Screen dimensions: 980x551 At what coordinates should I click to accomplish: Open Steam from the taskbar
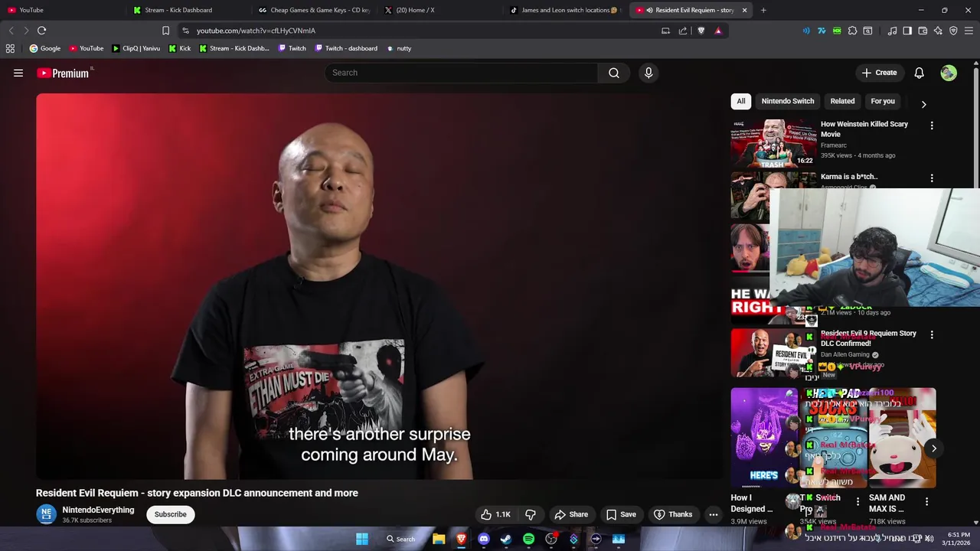[506, 539]
